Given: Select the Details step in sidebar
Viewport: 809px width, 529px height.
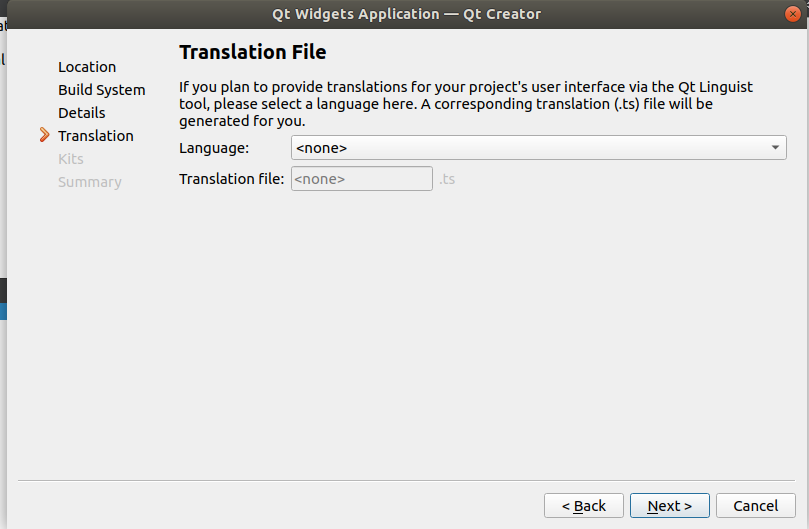Looking at the screenshot, I should (82, 113).
